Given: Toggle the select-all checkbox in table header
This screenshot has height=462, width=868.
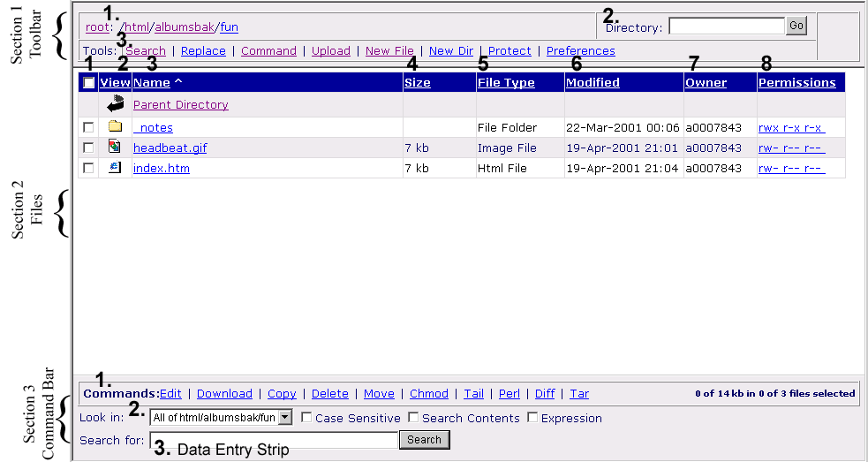Looking at the screenshot, I should point(88,82).
